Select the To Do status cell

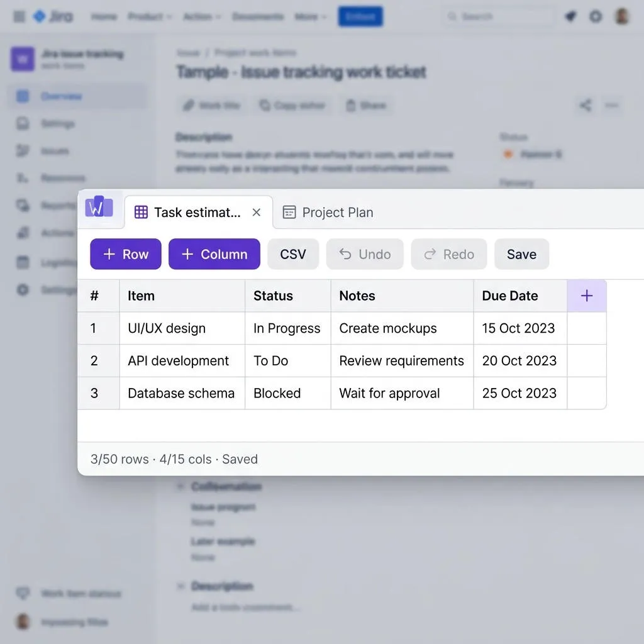click(287, 360)
